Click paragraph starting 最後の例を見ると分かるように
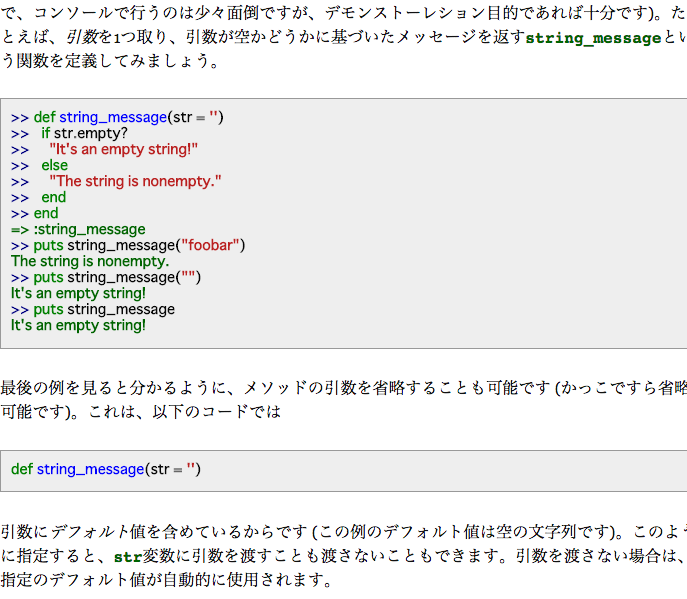This screenshot has width=687, height=599. 344,400
